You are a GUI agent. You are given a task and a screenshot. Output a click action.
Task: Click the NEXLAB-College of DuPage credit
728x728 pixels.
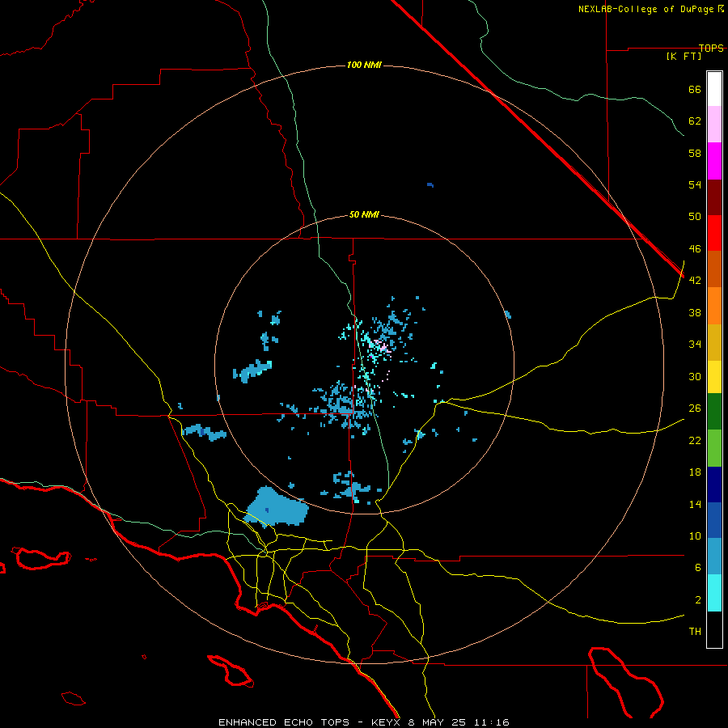click(650, 9)
